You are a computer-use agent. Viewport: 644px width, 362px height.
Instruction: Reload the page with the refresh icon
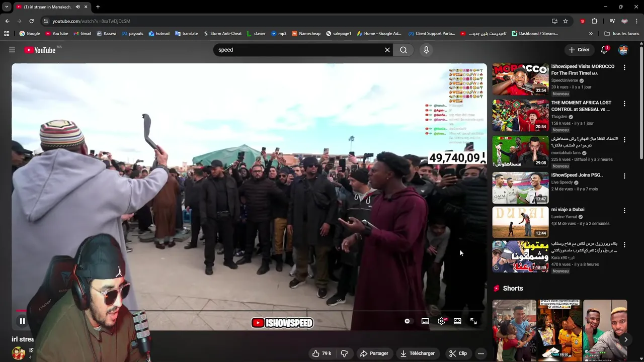click(31, 21)
